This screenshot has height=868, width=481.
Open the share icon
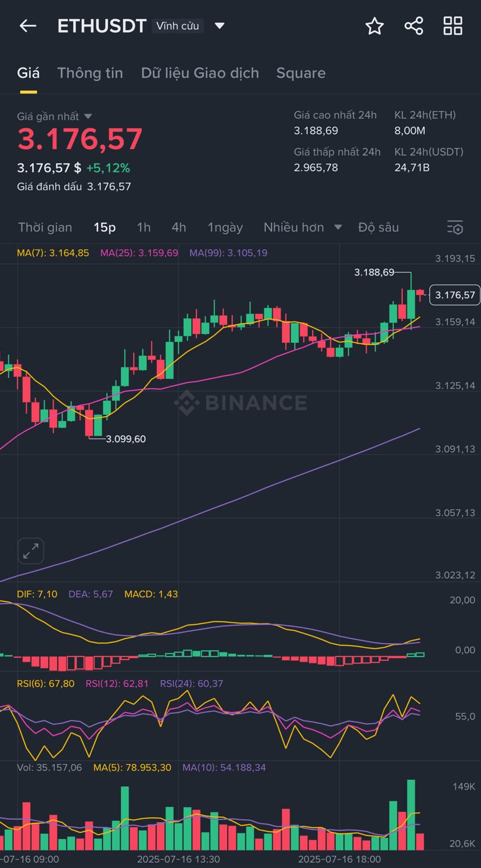[x=414, y=26]
